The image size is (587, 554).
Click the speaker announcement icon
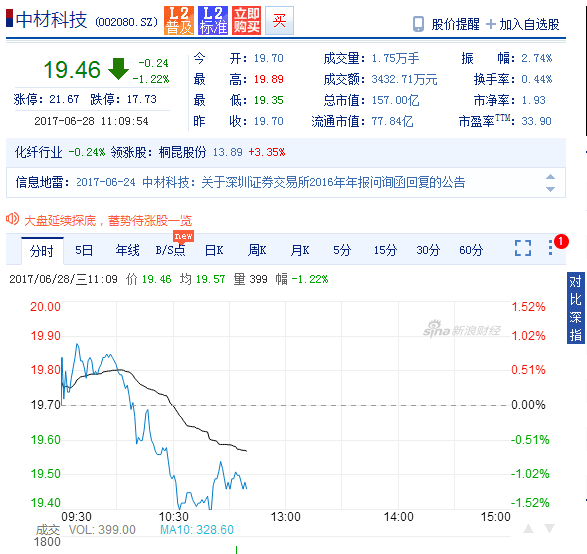(12, 219)
